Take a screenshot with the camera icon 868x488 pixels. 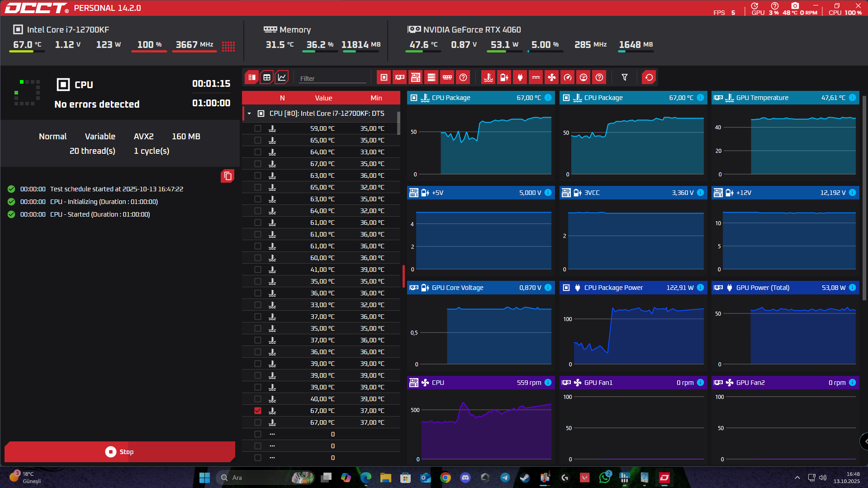point(795,6)
